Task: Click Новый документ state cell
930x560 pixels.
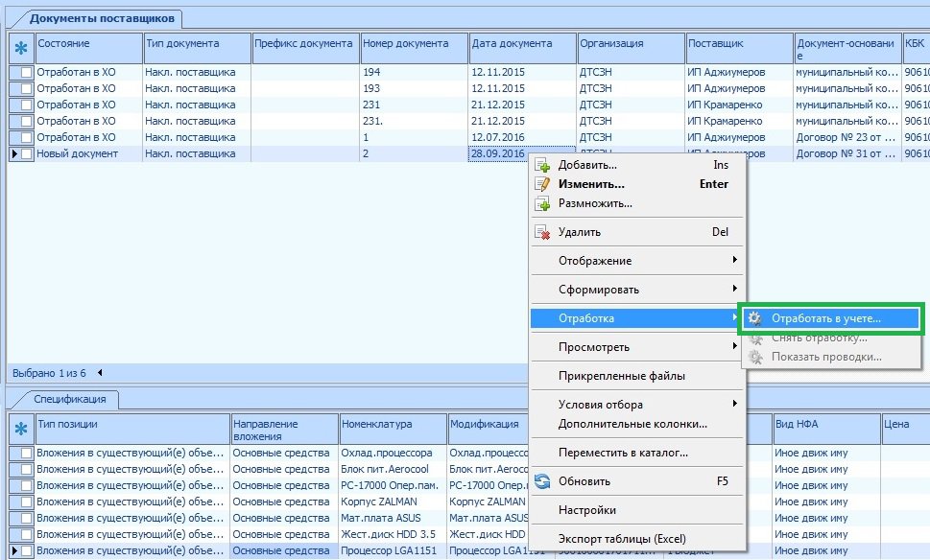Action: 89,153
